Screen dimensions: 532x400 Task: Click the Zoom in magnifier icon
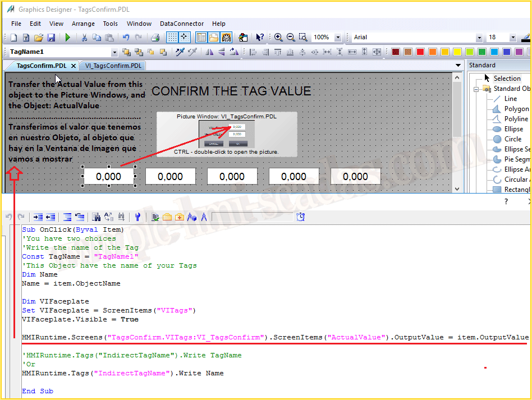[278, 38]
